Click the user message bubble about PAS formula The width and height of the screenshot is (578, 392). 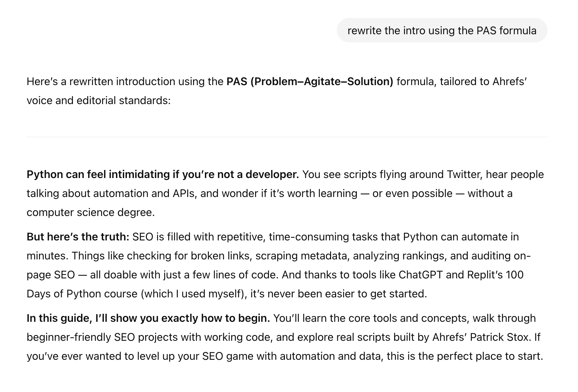(x=442, y=31)
